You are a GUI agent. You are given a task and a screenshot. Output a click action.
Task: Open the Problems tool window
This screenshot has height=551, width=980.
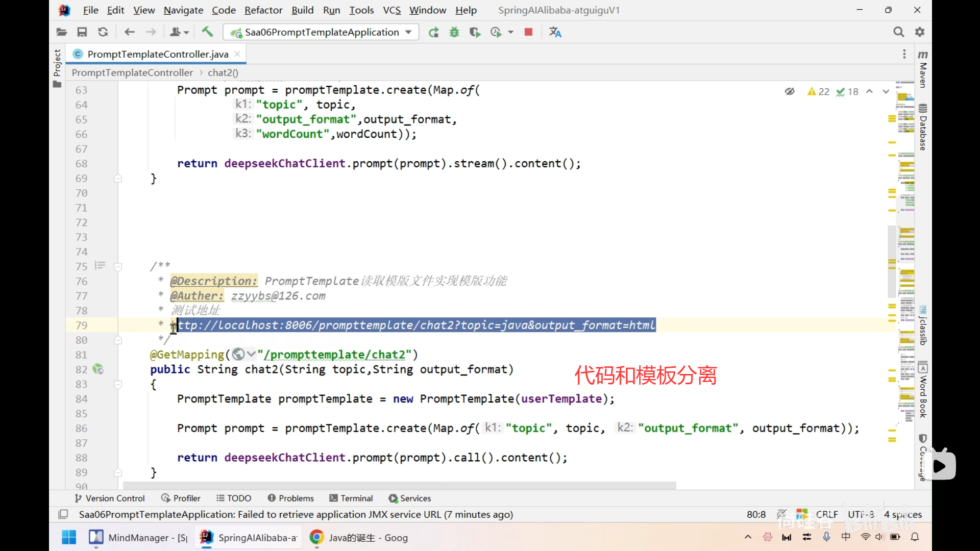[x=290, y=498]
